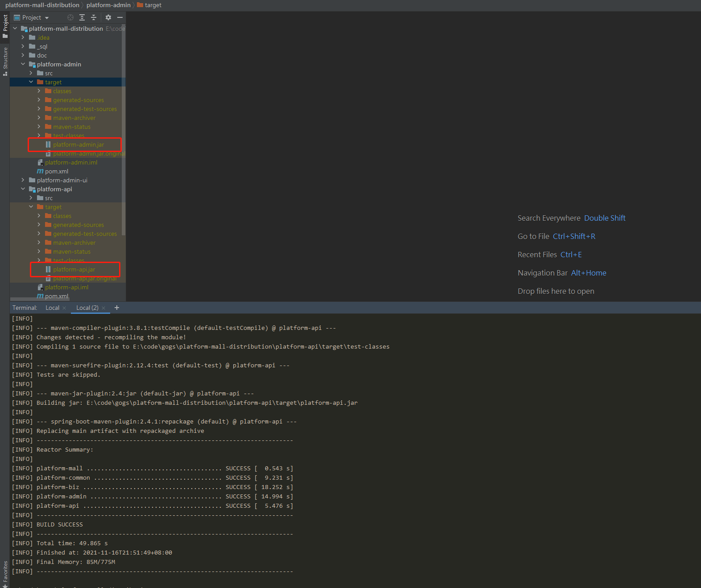The width and height of the screenshot is (701, 588).
Task: Click platform-biz SUCCESS row in terminal
Action: click(x=153, y=487)
